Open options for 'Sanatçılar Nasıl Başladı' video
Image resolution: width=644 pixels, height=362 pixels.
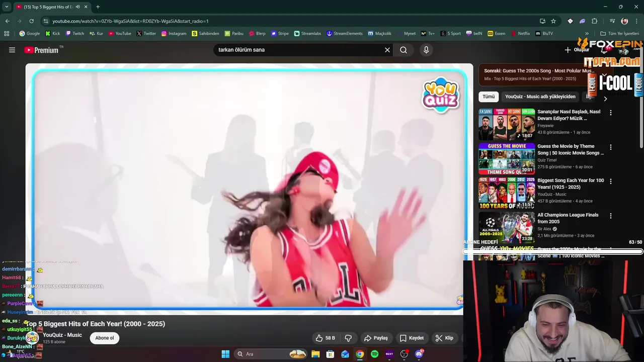(x=611, y=113)
